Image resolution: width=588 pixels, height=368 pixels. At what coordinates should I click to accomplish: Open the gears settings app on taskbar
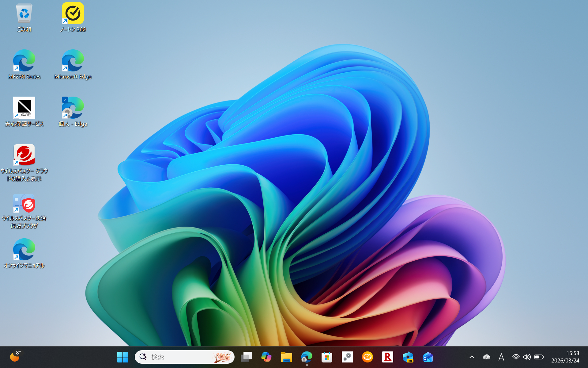347,357
